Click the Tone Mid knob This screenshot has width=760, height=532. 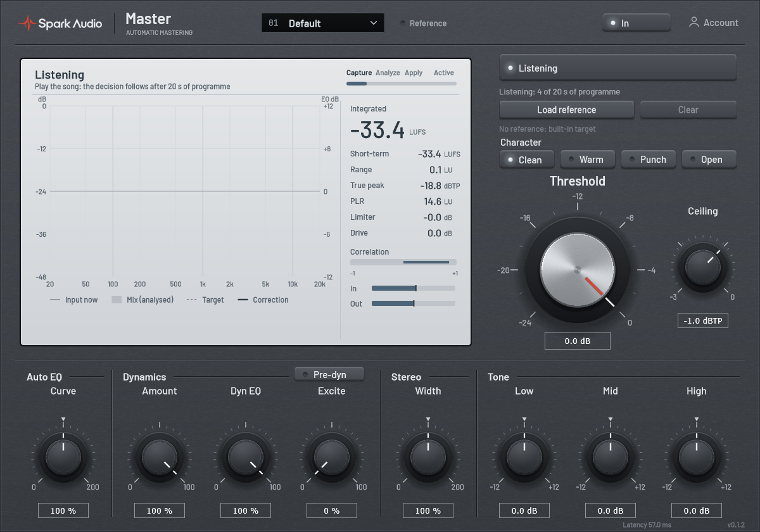(x=611, y=456)
